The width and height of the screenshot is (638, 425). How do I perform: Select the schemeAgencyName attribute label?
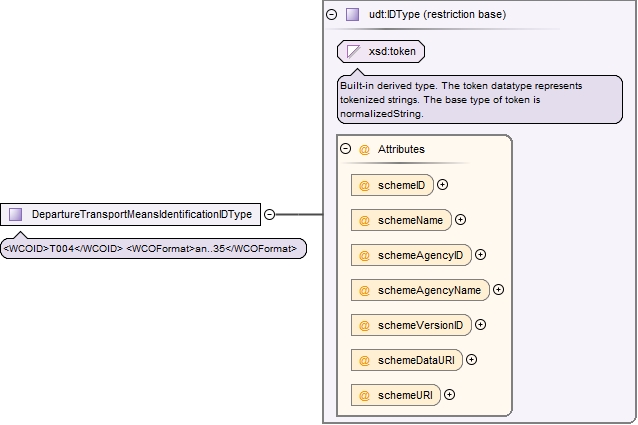430,290
